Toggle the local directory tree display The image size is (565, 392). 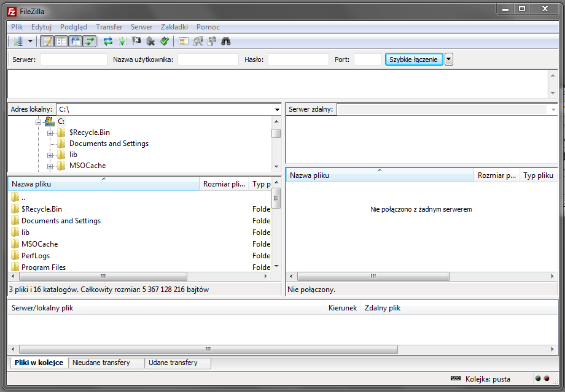click(x=61, y=41)
